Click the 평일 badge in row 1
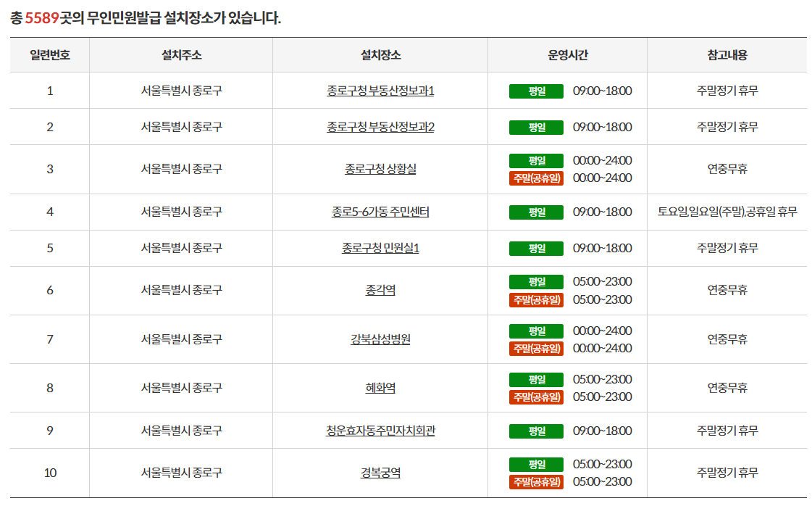 pos(536,90)
